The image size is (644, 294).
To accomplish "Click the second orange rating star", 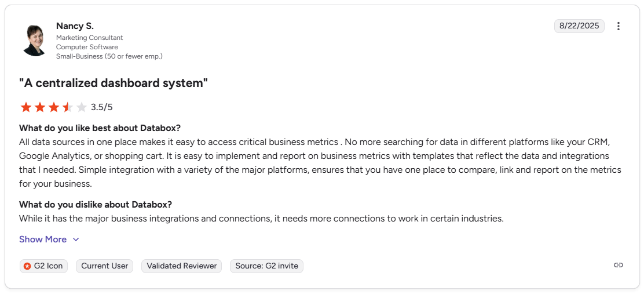I will click(40, 107).
